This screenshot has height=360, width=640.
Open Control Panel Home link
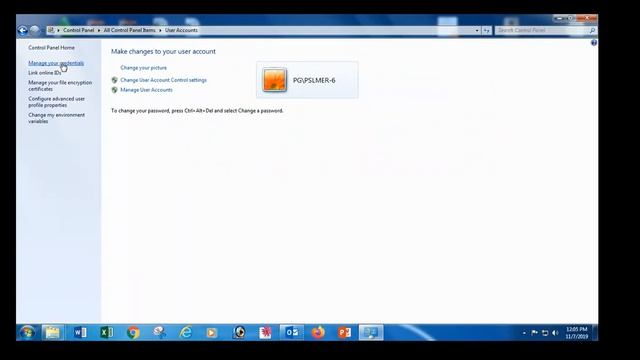[51, 48]
